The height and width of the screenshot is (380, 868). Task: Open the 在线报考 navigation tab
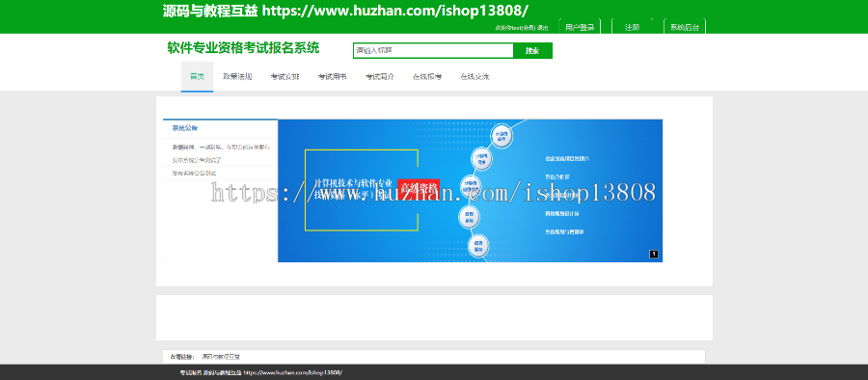(x=427, y=76)
